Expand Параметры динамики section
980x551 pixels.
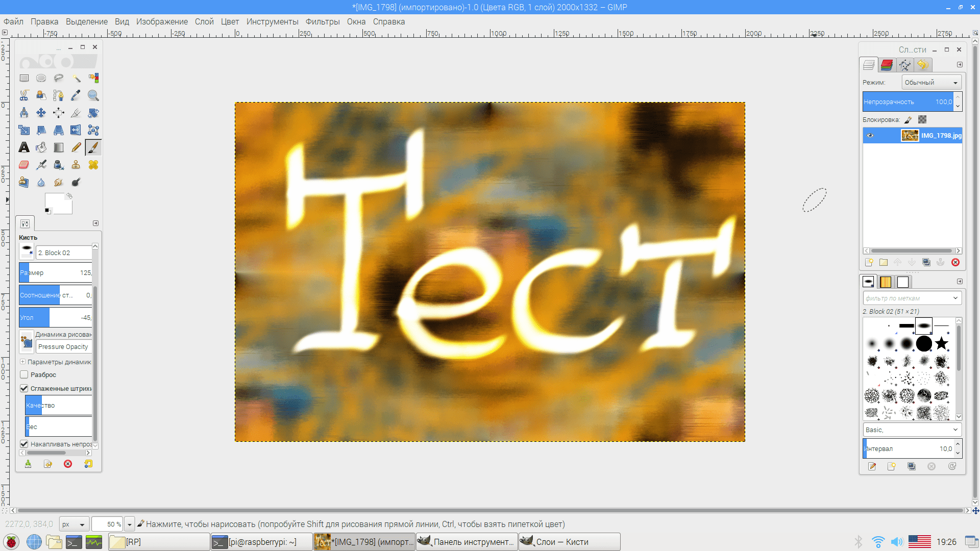22,362
